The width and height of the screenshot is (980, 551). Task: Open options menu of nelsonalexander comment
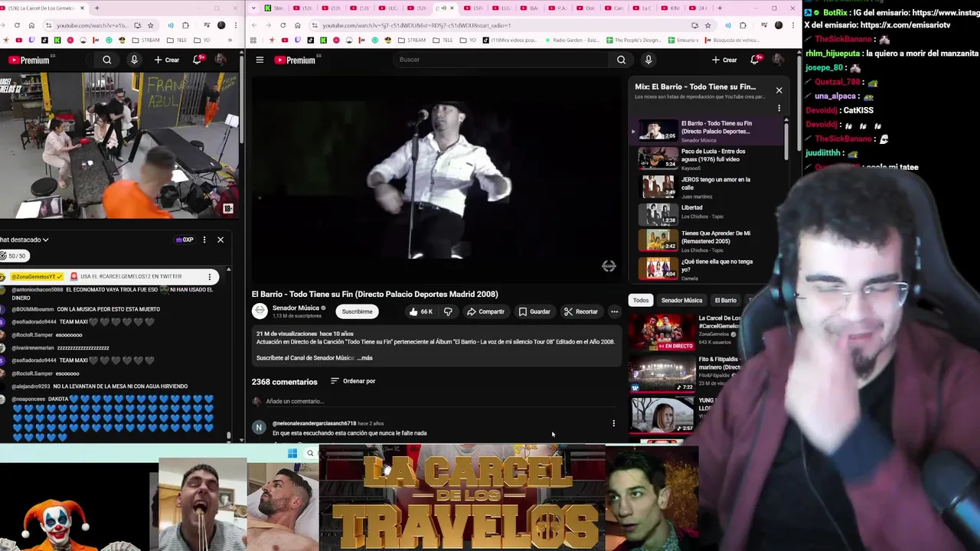(x=613, y=423)
